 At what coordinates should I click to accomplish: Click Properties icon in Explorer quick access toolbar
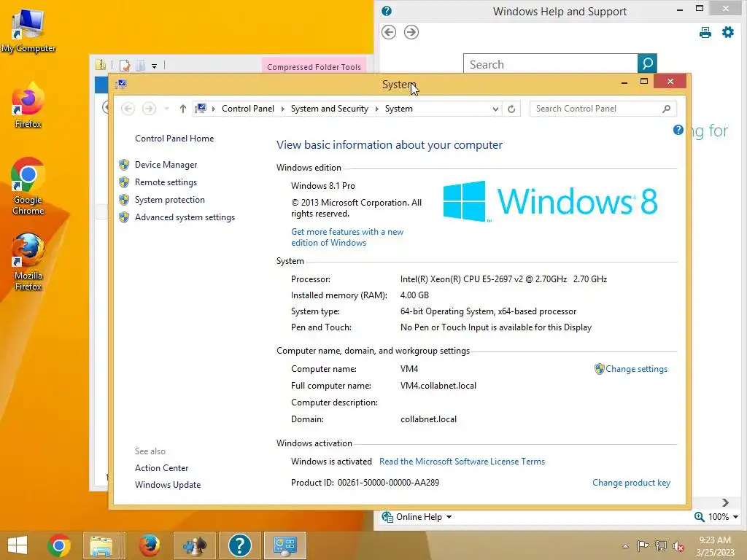[125, 66]
